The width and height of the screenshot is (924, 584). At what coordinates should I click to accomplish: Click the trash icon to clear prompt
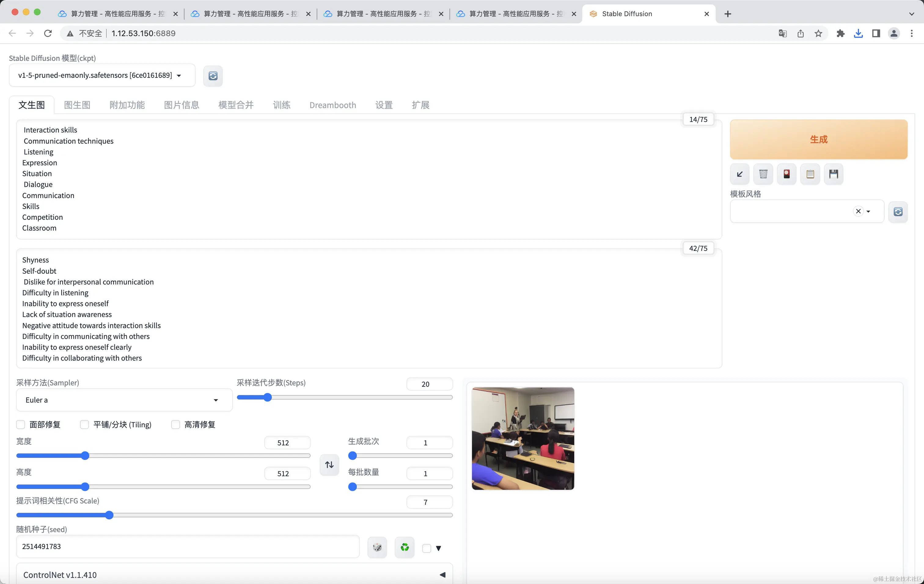[763, 174]
